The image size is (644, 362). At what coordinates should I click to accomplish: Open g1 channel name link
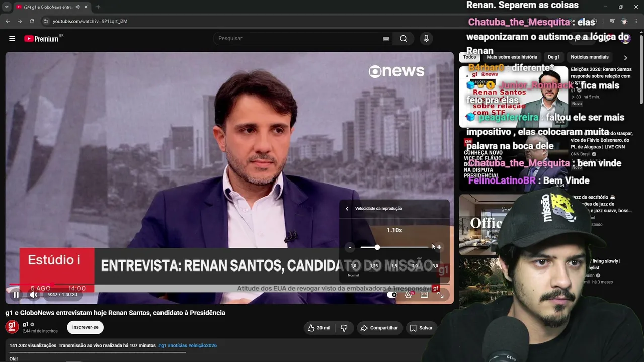pos(26,324)
